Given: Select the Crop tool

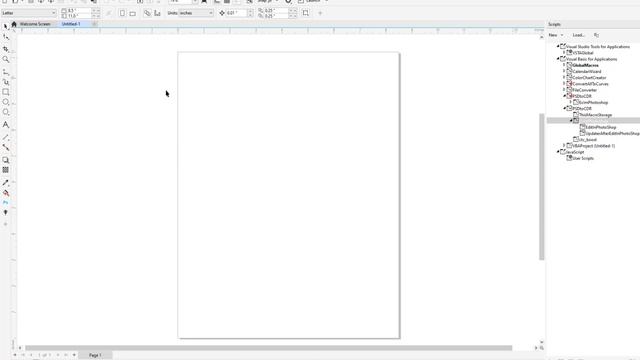Looking at the screenshot, I should (x=6, y=49).
